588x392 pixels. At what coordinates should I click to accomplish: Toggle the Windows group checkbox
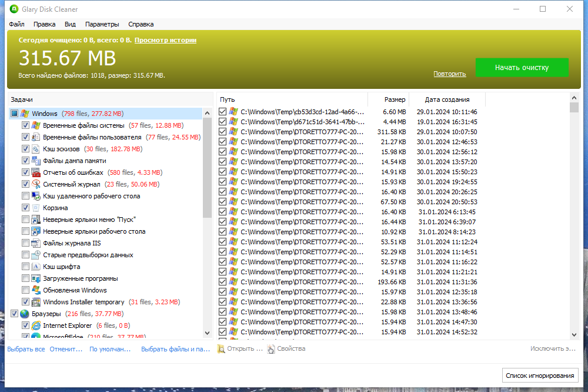(x=14, y=114)
